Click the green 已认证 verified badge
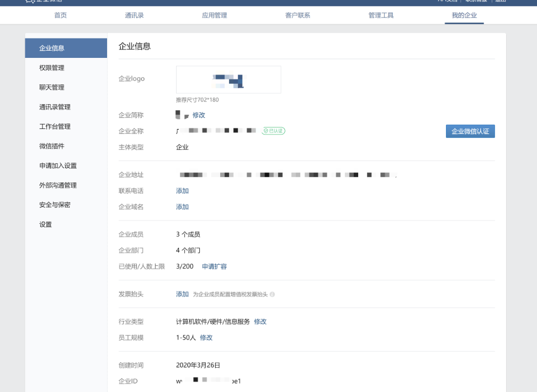This screenshot has height=392, width=537. [273, 131]
